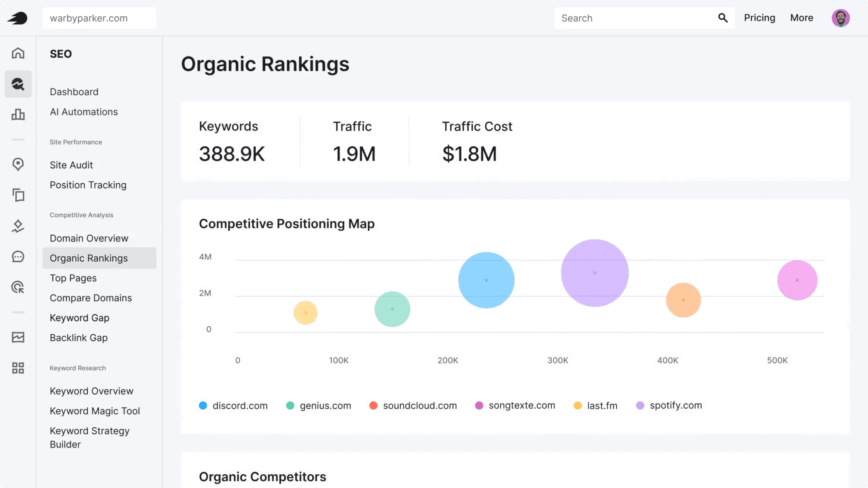Click the green bubble in chart
This screenshot has width=868, height=488.
[392, 309]
